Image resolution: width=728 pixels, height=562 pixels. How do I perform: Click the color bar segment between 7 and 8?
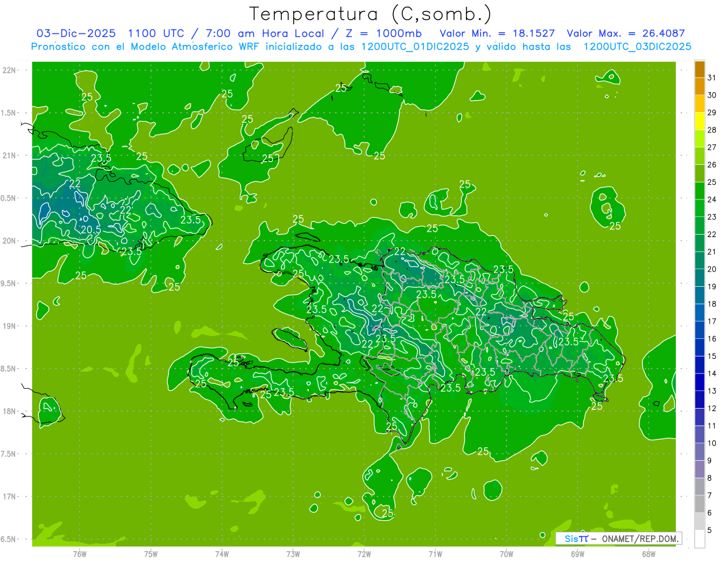(699, 487)
